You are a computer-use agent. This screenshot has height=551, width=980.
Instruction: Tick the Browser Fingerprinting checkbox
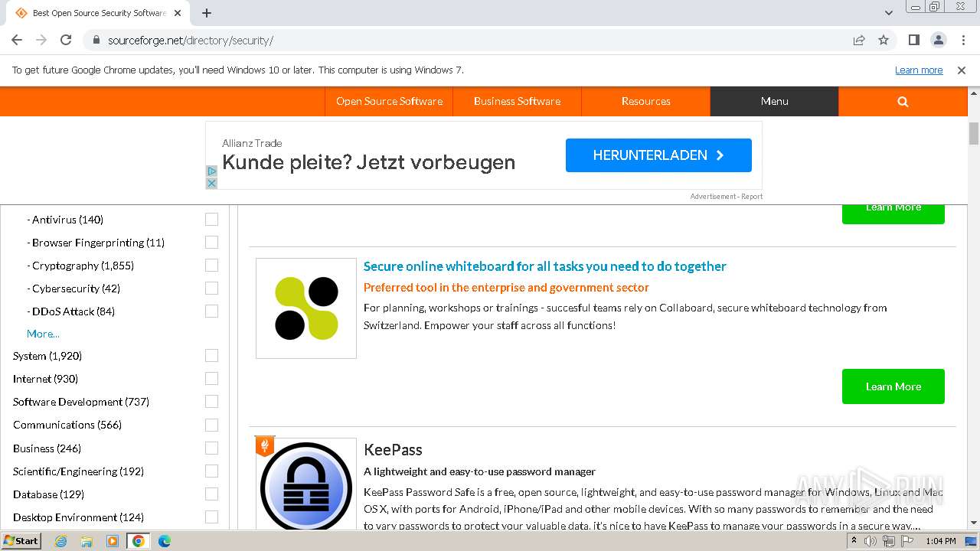pos(212,243)
